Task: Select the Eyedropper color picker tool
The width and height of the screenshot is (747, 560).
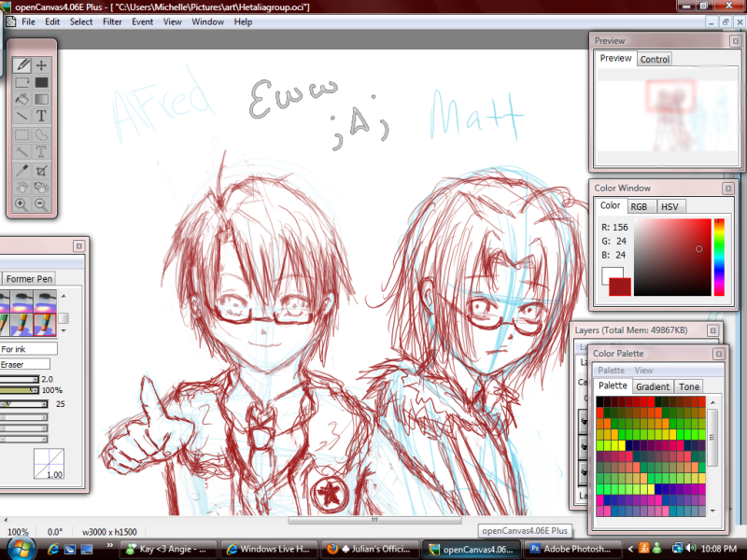Action: [x=21, y=170]
